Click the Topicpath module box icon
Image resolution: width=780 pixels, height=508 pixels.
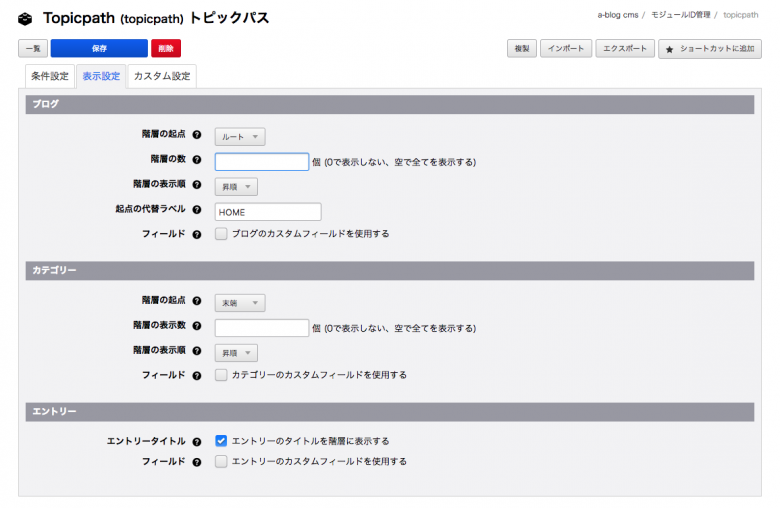pos(26,18)
